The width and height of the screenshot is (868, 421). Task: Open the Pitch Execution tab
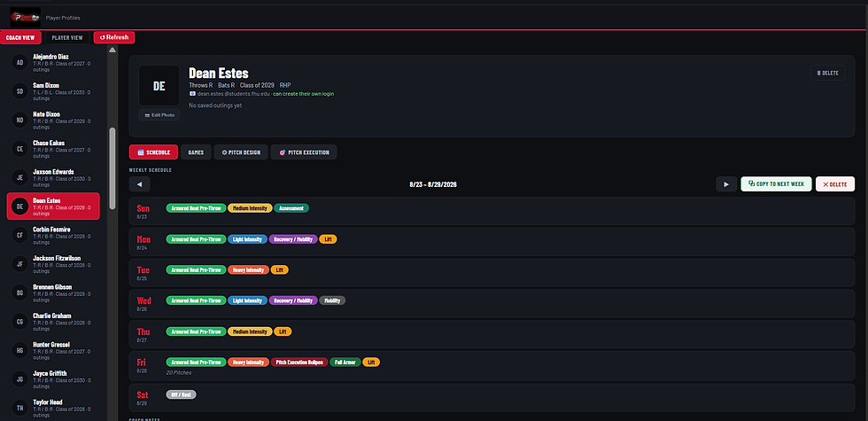pos(304,152)
